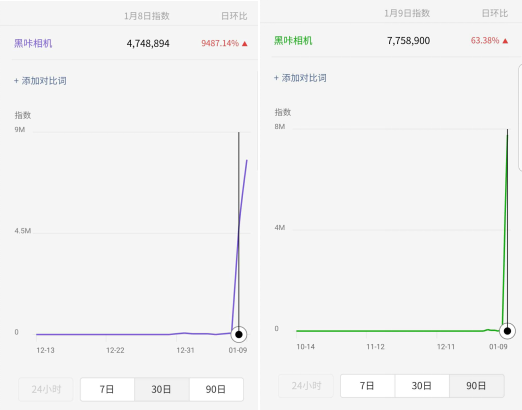Viewport: 522px width, 410px height.
Task: Click 添加对比词 link in left panel
Action: click(x=40, y=81)
